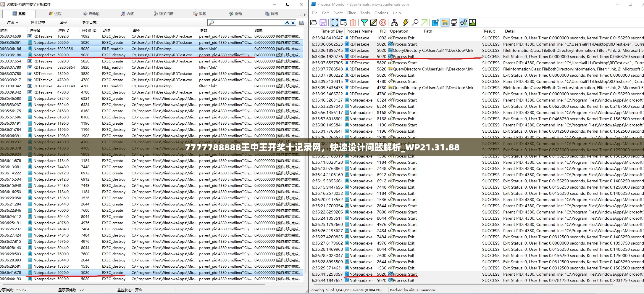This screenshot has height=294, width=644.
Task: Clear the display with the trash icon
Action: [353, 23]
